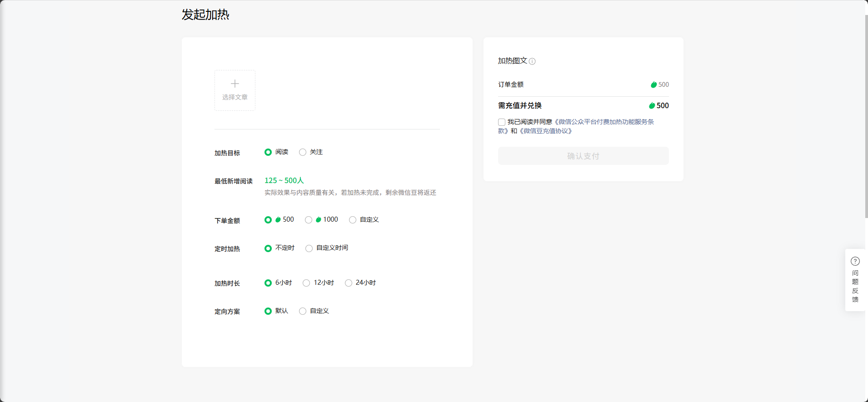Set heating duration to 24小时
Viewport: 868px width, 402px height.
[x=349, y=283]
